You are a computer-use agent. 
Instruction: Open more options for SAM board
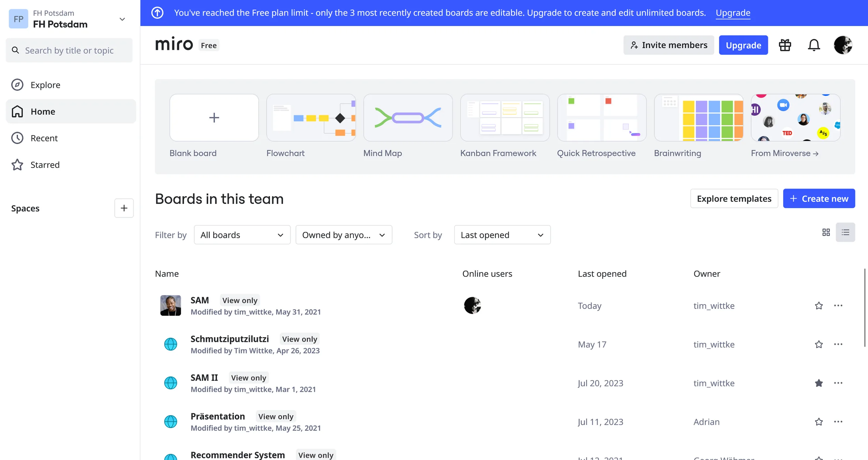[x=838, y=306]
